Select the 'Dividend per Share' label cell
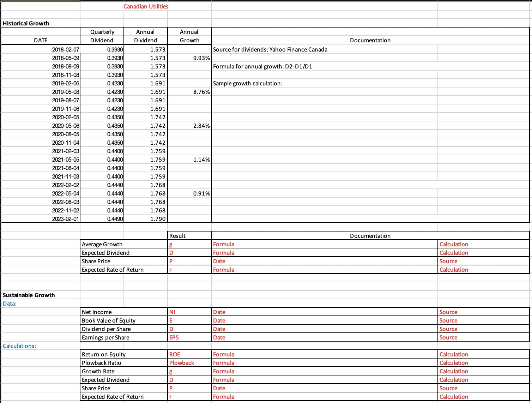Viewport: 532px width, 403px height. coord(124,329)
